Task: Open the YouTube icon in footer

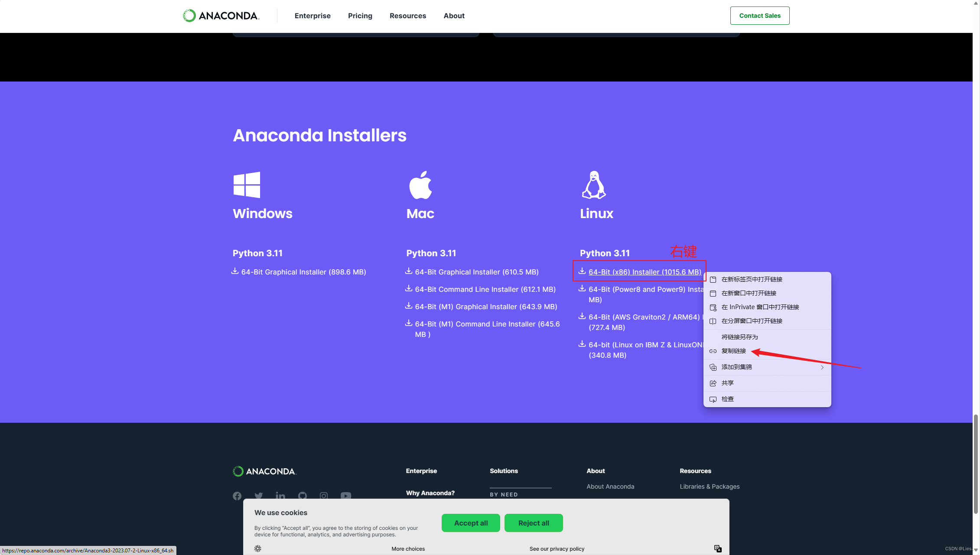Action: coord(345,496)
